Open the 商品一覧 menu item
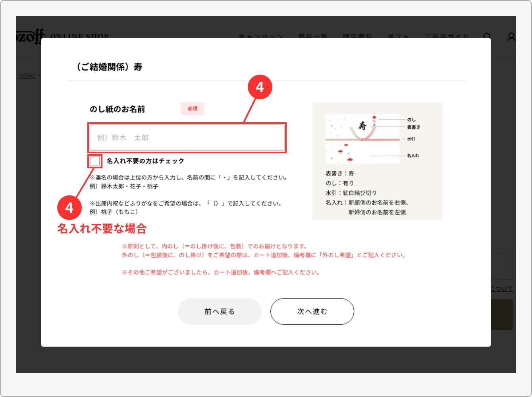Viewport: 532px width, 397px height. [313, 37]
